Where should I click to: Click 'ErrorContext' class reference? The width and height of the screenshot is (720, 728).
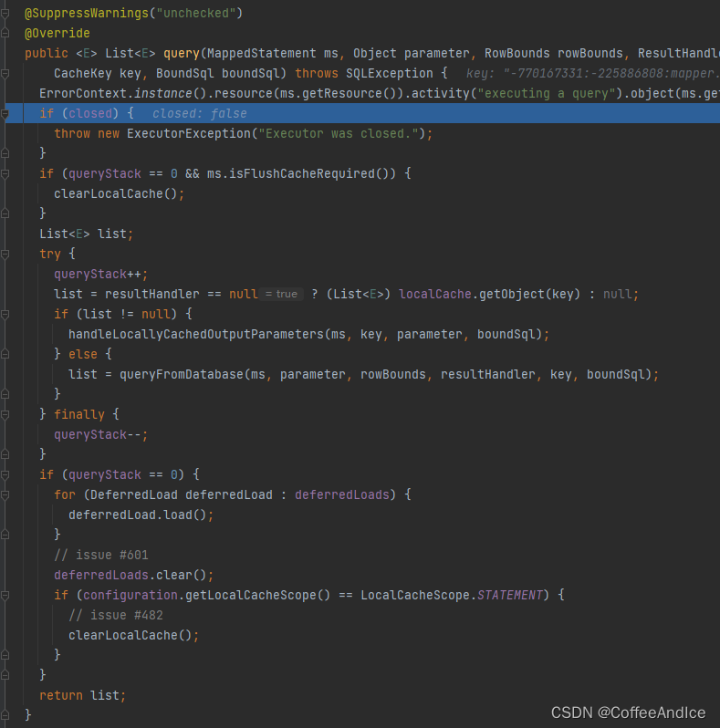coord(83,93)
